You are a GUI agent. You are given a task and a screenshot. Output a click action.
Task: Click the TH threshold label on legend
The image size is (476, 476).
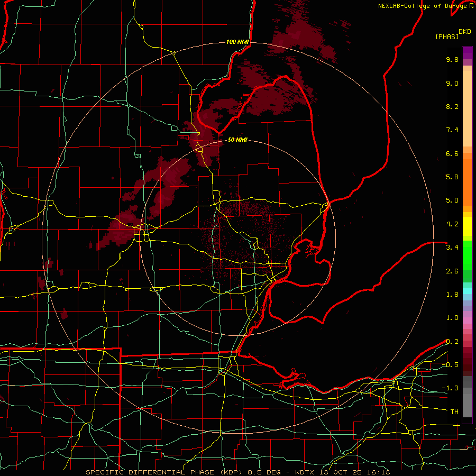[x=454, y=412]
